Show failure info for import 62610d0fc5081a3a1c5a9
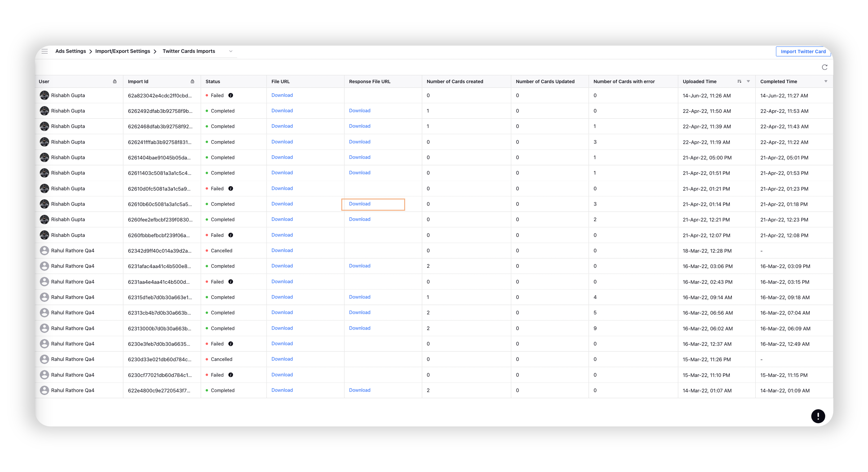The image size is (868, 472). click(x=230, y=188)
